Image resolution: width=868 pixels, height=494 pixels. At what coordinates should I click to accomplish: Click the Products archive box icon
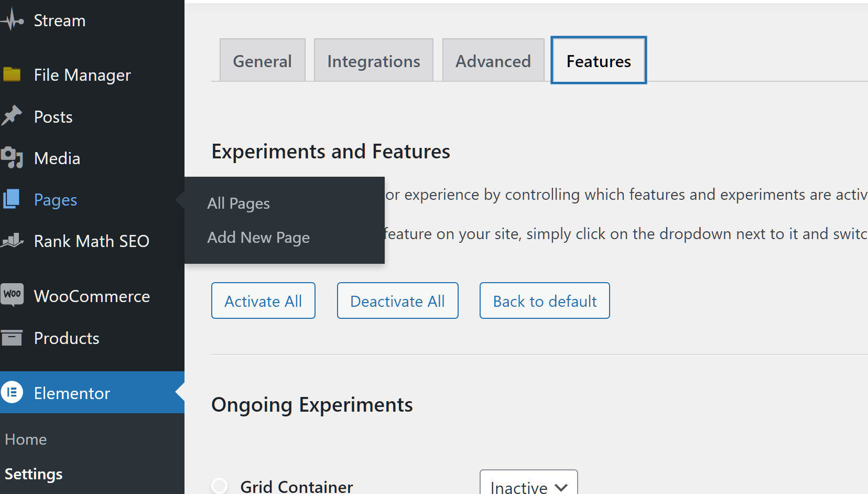coord(12,338)
